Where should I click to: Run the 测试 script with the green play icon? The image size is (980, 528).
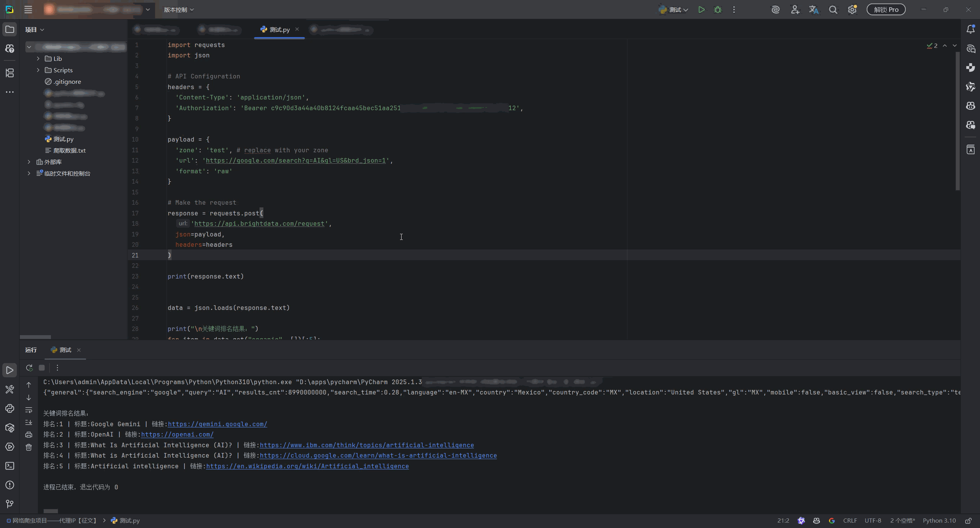pyautogui.click(x=701, y=10)
